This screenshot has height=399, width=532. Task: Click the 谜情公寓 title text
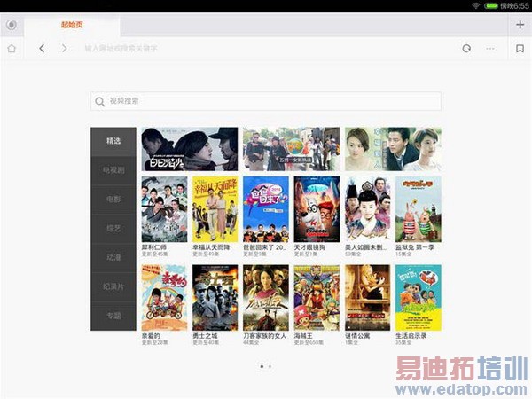tap(357, 336)
